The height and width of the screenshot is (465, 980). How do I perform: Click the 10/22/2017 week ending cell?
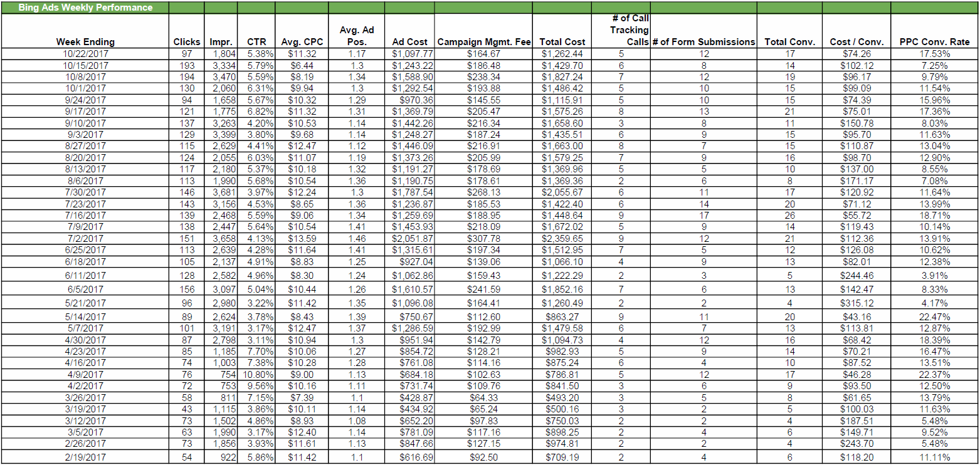[85, 54]
